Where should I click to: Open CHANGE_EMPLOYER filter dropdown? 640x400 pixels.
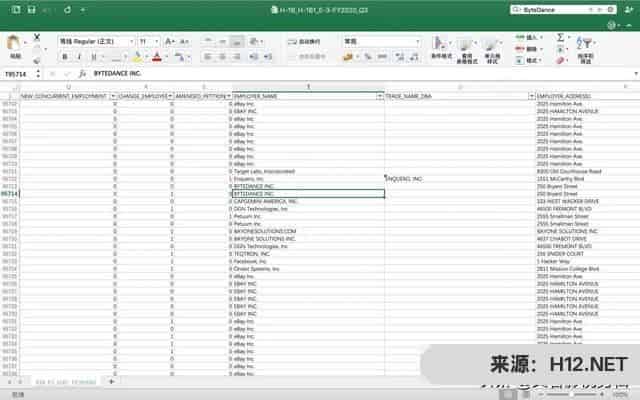170,96
